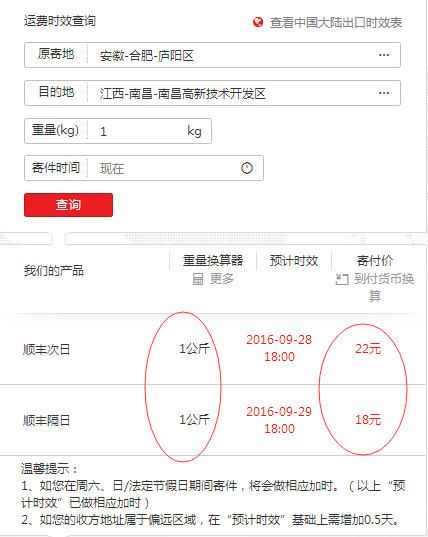The image size is (428, 537).
Task: Click the 重量换算器 column header
Action: [x=213, y=261]
